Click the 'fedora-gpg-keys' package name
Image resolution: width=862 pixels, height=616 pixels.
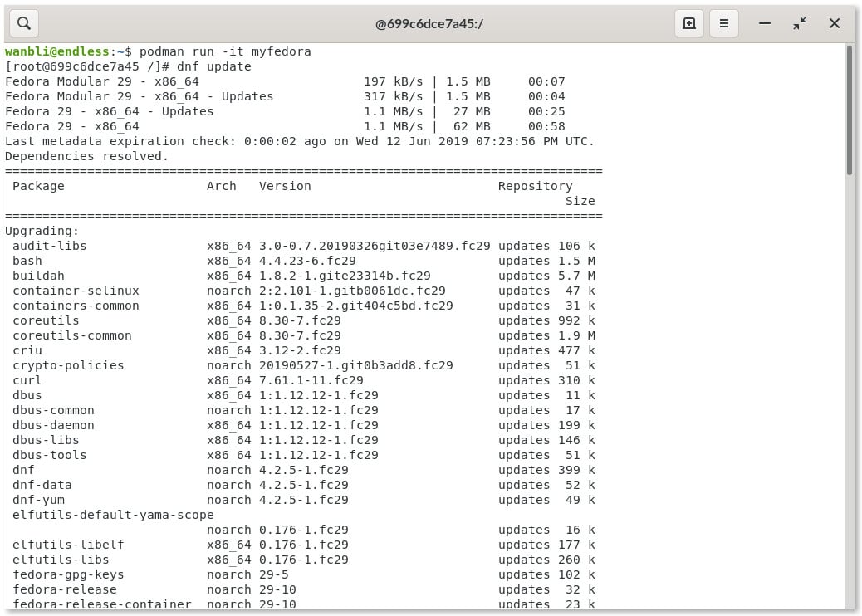pos(68,574)
